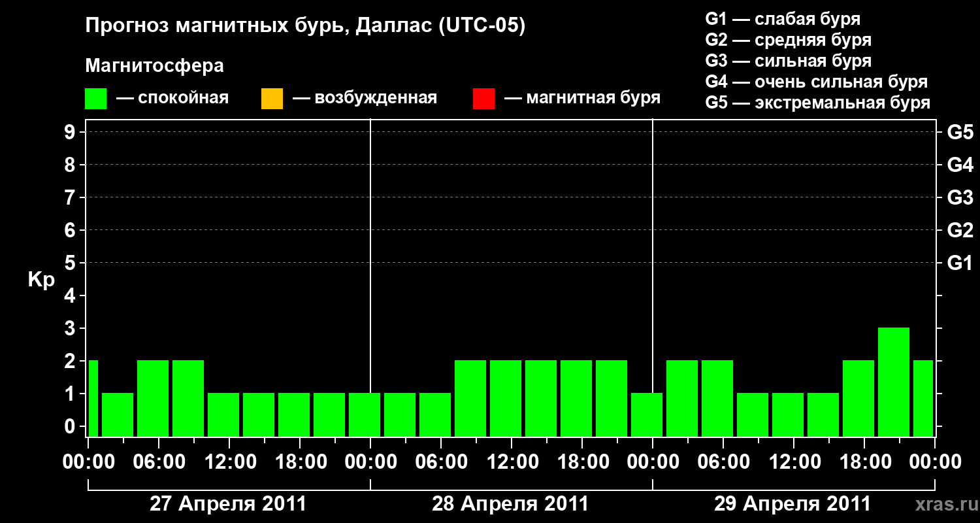Click the '12:00' time label above 27 Апреля
The image size is (980, 523).
tap(230, 462)
